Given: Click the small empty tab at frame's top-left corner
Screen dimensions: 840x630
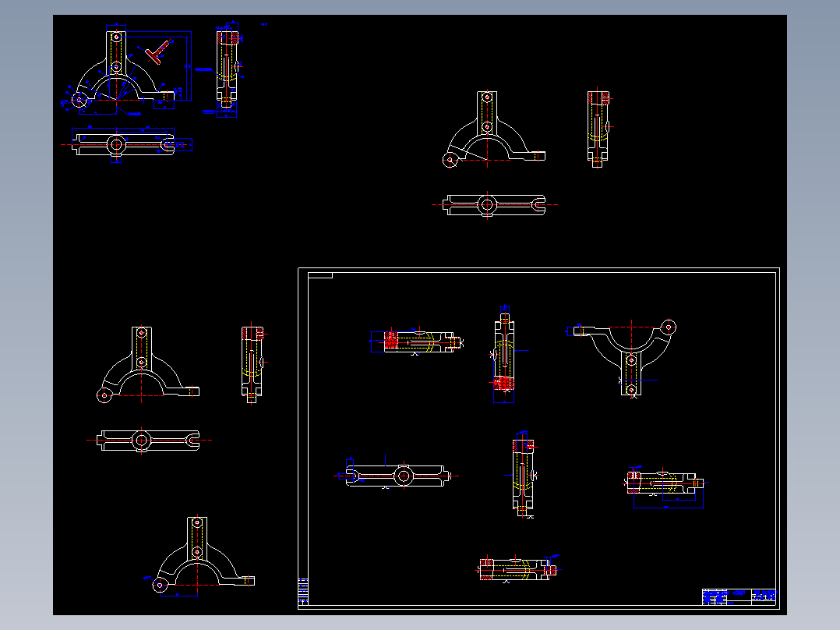Looking at the screenshot, I should pyautogui.click(x=320, y=275).
